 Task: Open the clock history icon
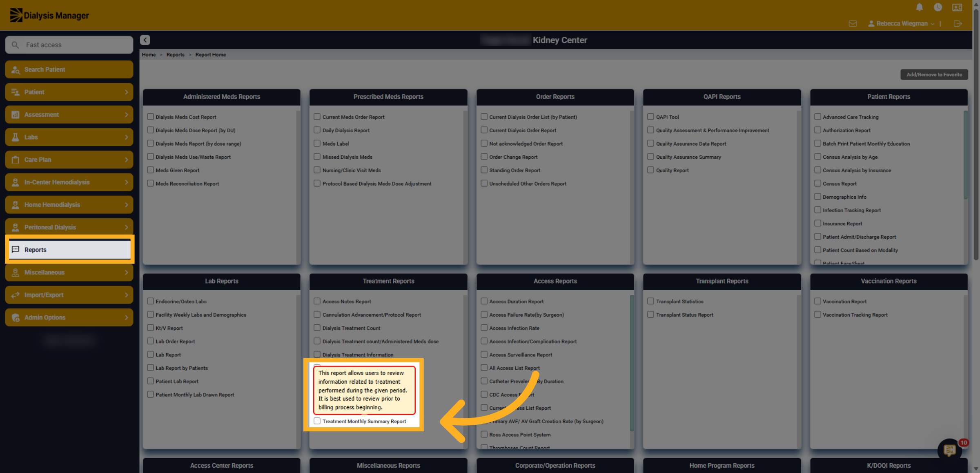pos(938,7)
